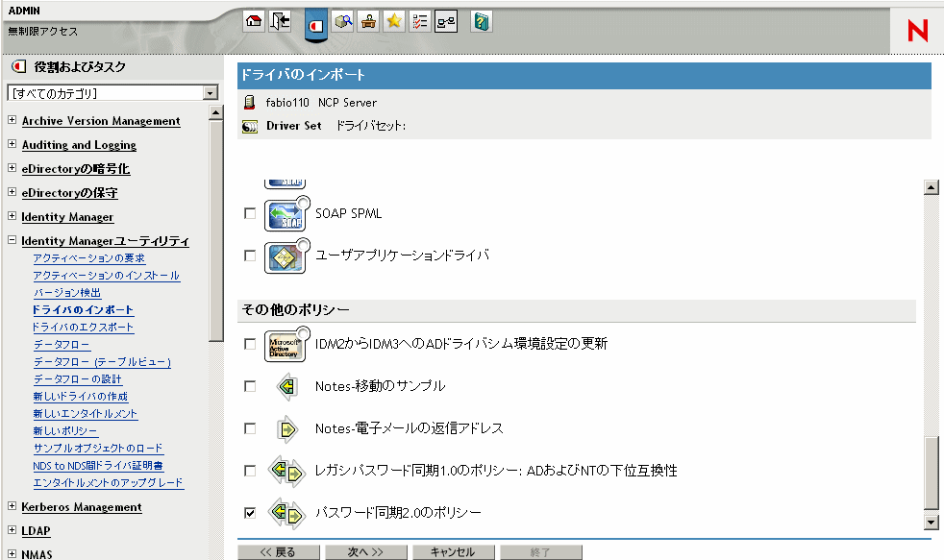Open 新しいポリシー task link
Screen dimensions: 944x560
[65, 431]
